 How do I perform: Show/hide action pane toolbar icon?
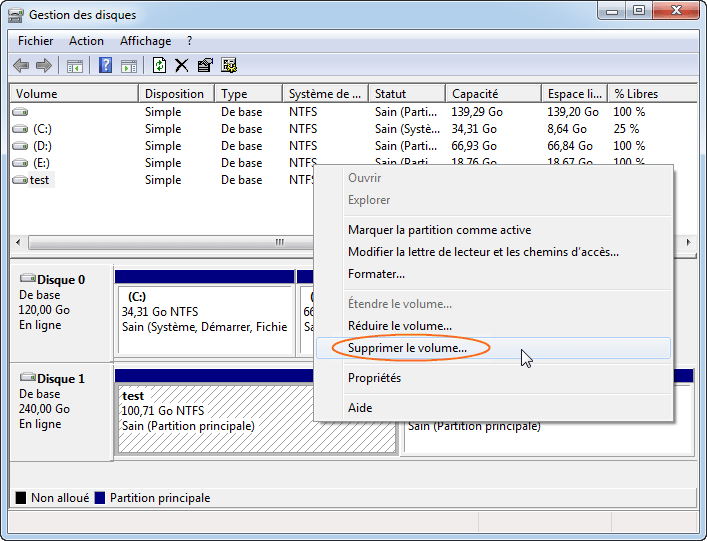[x=129, y=66]
